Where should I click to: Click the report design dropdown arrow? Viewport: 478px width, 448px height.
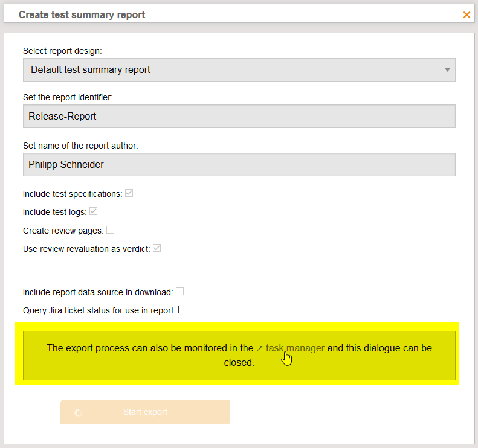click(447, 70)
